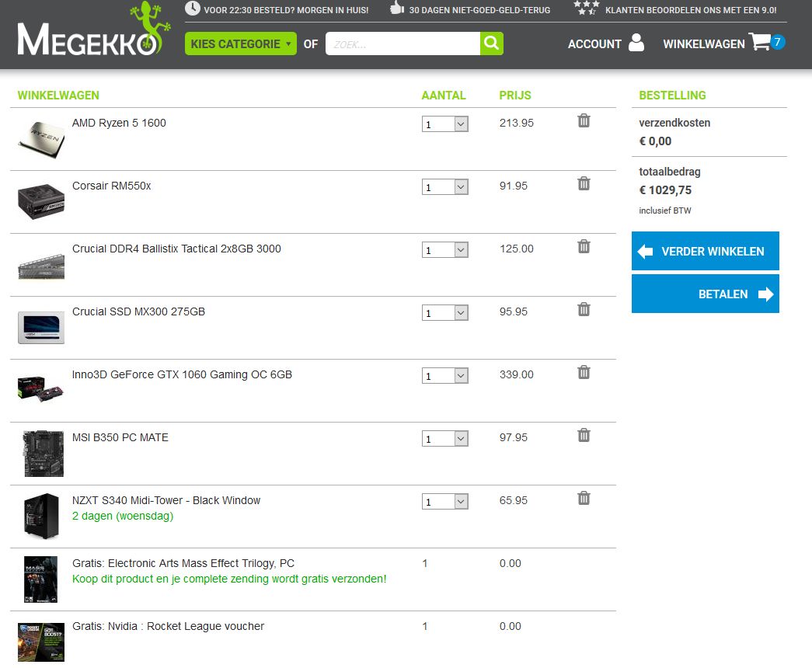Open Gratis Nvidia Rocket League voucher link
The width and height of the screenshot is (812, 668).
[x=169, y=626]
